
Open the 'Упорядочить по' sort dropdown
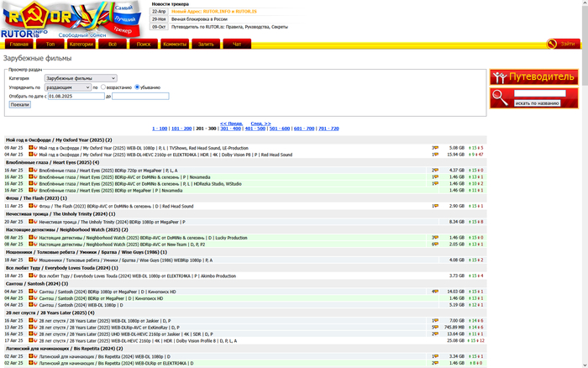(x=68, y=87)
